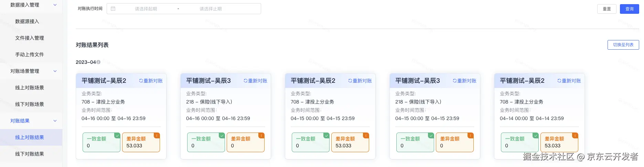Collapse the 数据接入管理 menu chevron
This screenshot has width=644, height=167.
point(55,5)
